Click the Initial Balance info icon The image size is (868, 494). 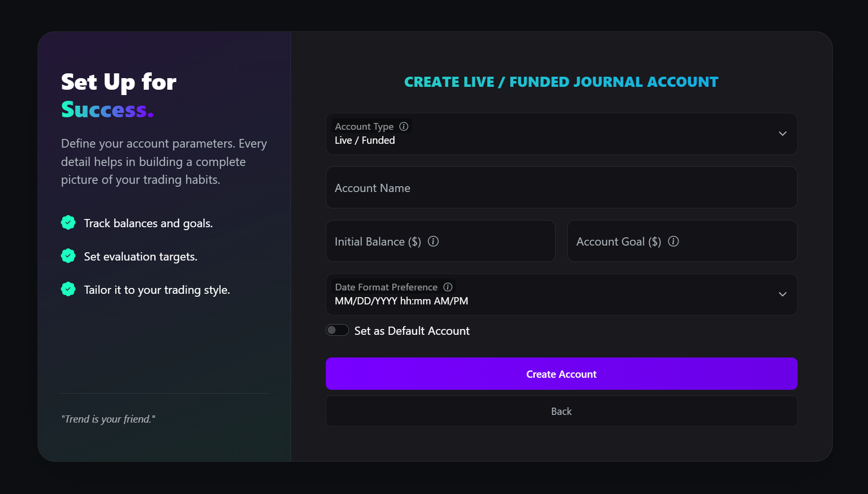[x=433, y=242]
